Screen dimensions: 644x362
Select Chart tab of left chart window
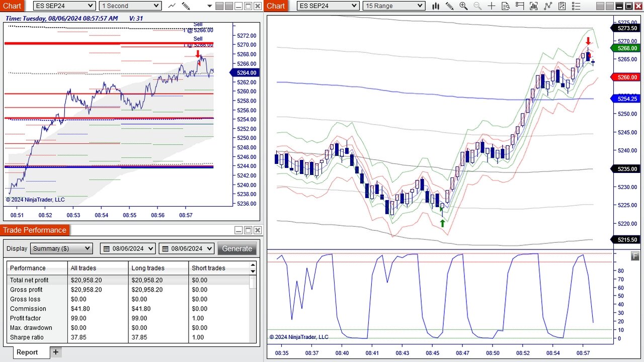[12, 6]
